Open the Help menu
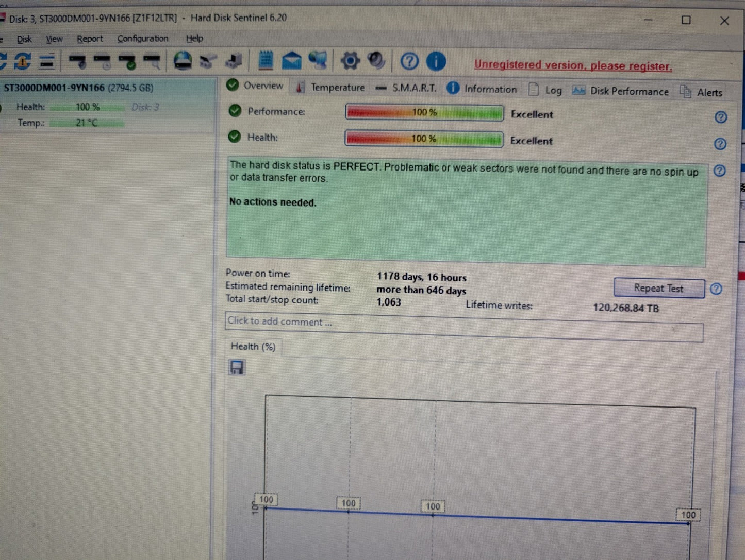 [194, 39]
